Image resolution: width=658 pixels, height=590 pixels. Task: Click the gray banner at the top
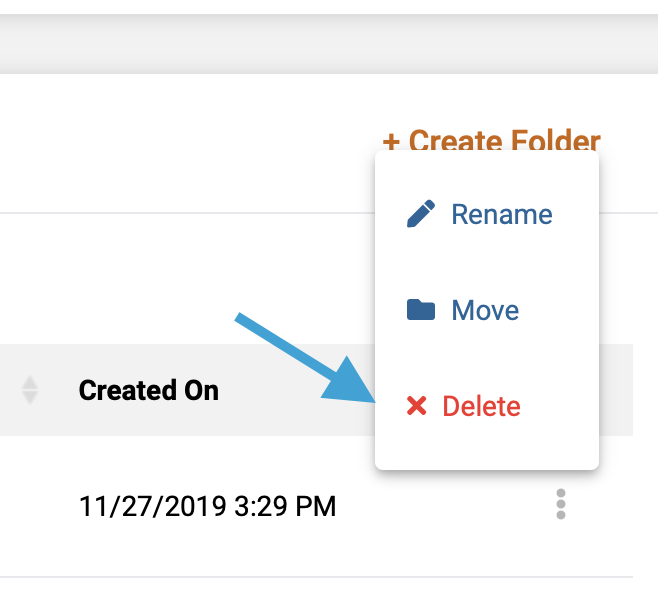[x=329, y=44]
